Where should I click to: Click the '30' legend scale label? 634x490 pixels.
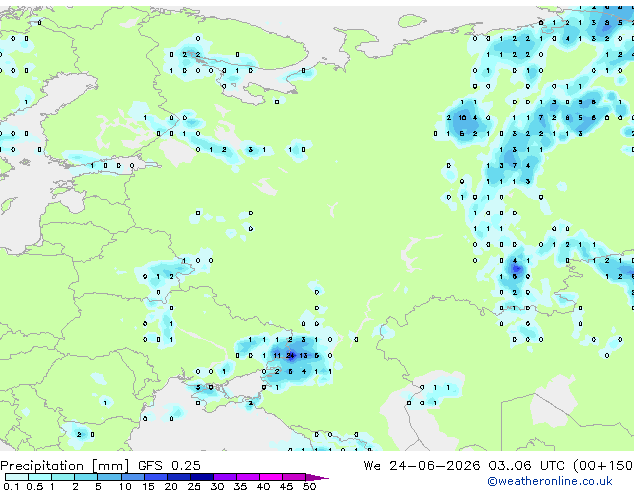[217, 486]
